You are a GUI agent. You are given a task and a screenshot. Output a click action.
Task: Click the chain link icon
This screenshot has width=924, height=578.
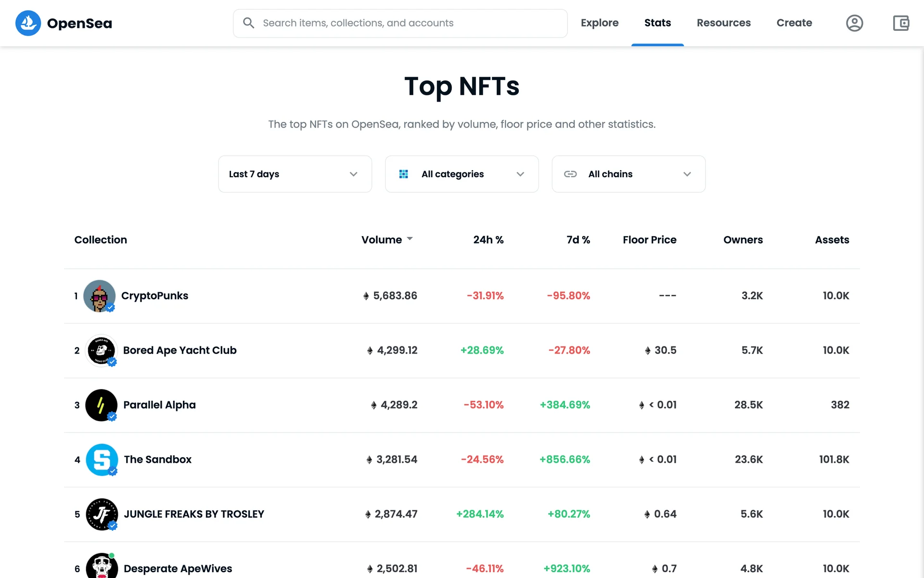[570, 174]
